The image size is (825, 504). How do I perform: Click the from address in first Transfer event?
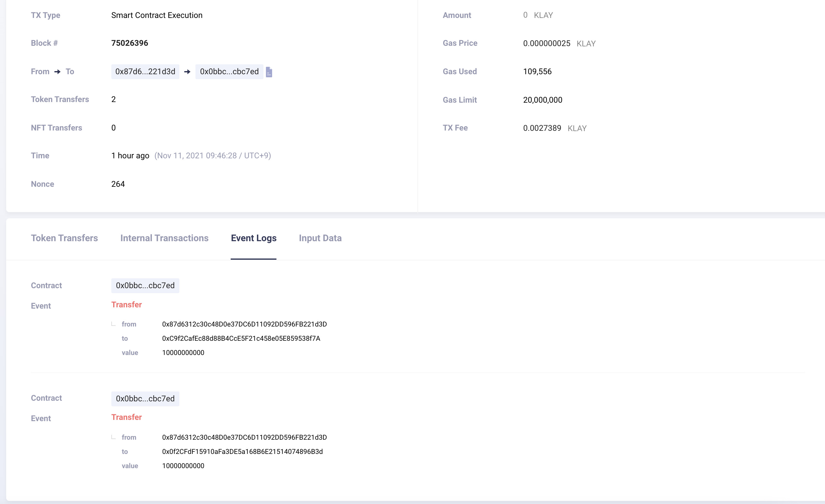pos(244,324)
